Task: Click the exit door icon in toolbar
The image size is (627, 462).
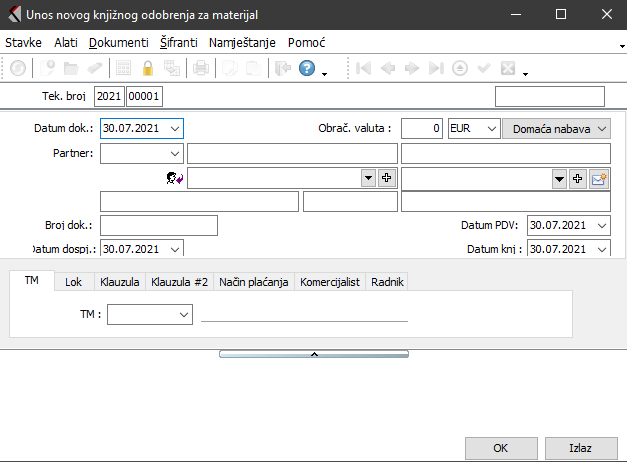Action: [282, 69]
